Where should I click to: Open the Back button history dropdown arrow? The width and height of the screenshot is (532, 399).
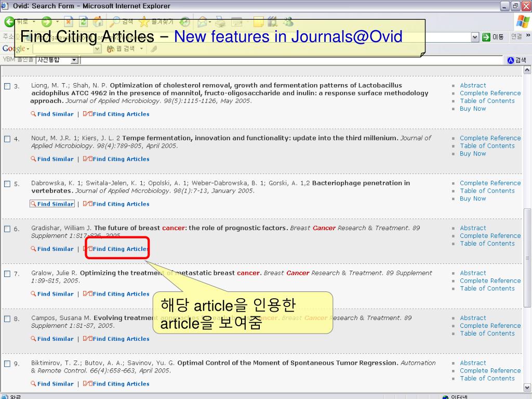pos(34,22)
